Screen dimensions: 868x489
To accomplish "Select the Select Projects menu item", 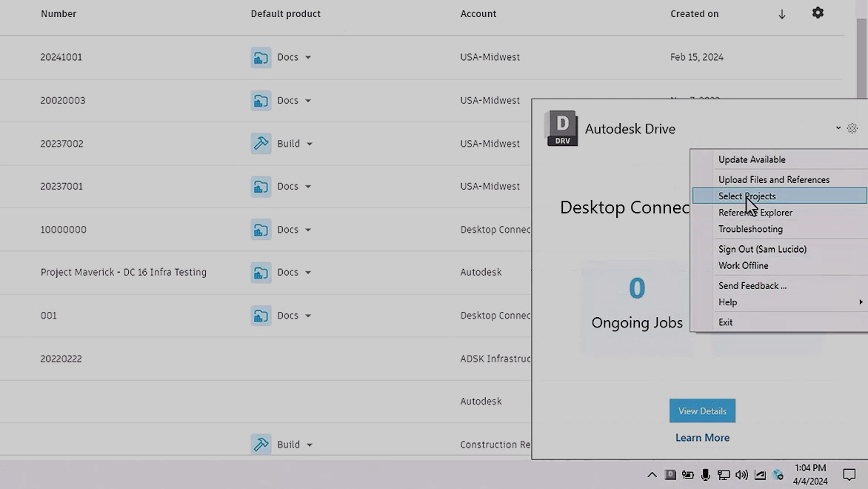I will (779, 196).
